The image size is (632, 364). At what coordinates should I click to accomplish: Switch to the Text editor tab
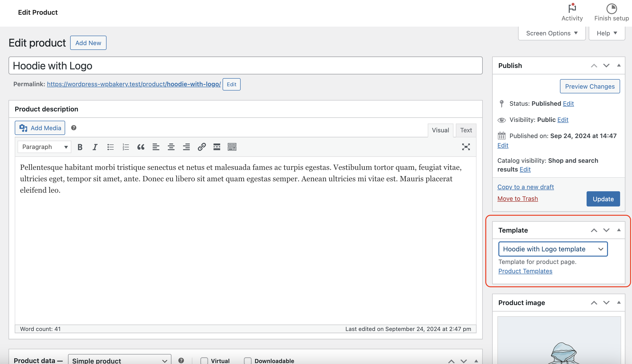[x=466, y=130]
